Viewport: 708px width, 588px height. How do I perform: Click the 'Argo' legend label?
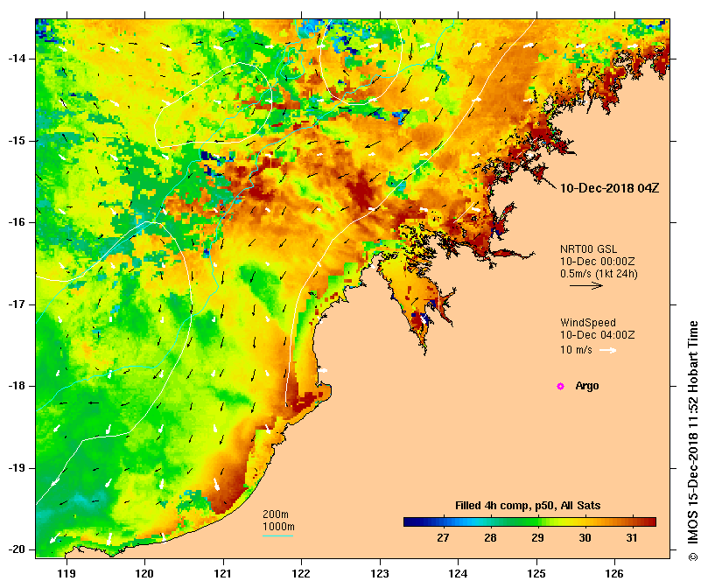(587, 386)
